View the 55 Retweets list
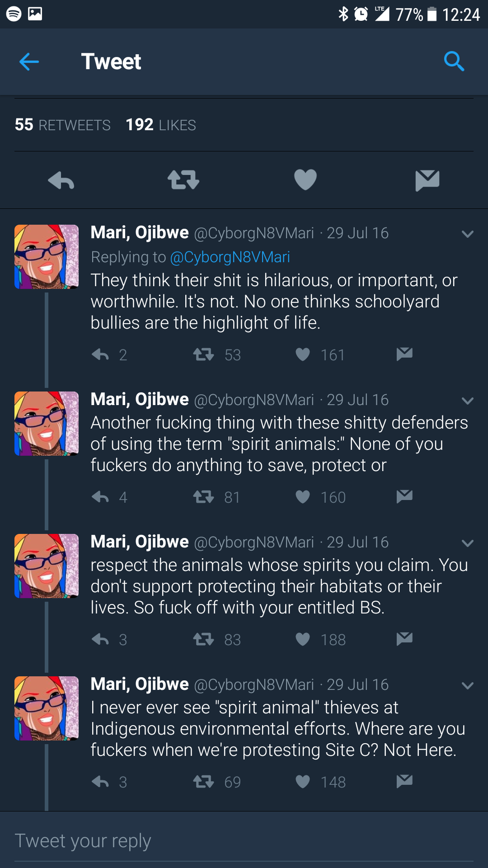Image resolution: width=488 pixels, height=868 pixels. [63, 125]
